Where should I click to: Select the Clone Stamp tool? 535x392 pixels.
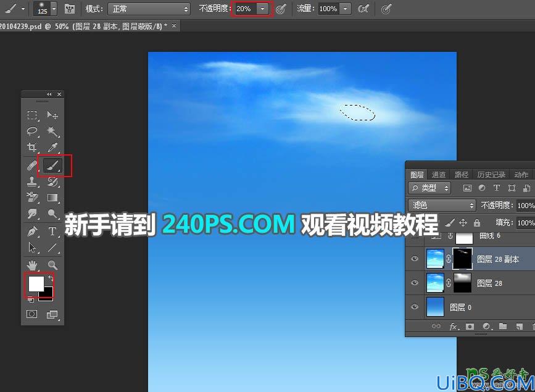point(32,181)
